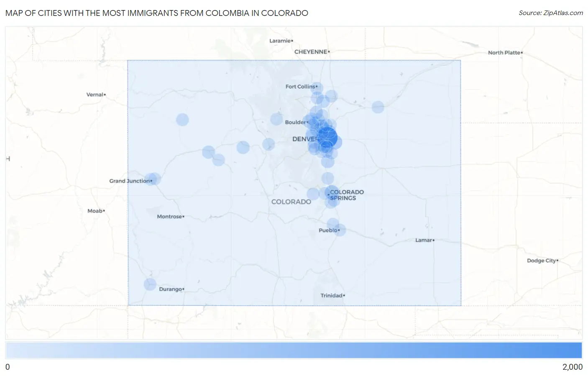
Task: Click the 0 legend minimum value
Action: coord(8,367)
